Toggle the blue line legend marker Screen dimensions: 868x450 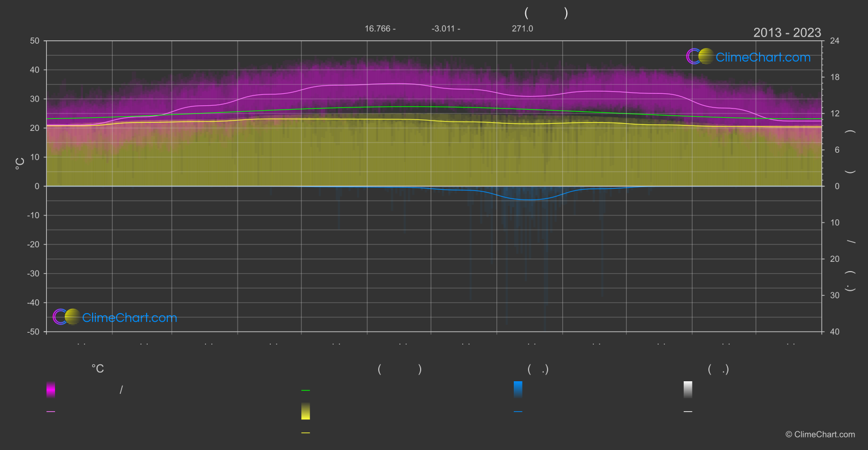(x=518, y=412)
